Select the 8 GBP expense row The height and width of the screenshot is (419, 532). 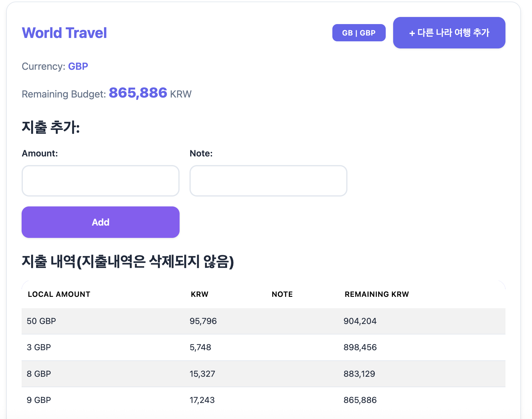[x=264, y=374]
